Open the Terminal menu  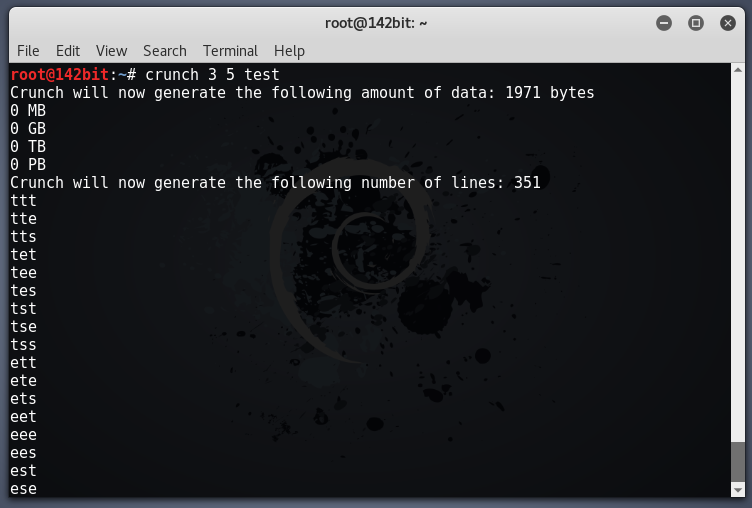pyautogui.click(x=230, y=51)
